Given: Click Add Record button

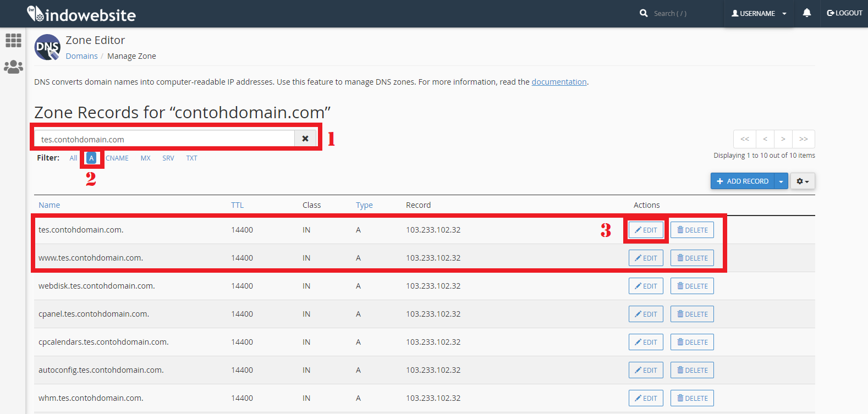Looking at the screenshot, I should click(x=743, y=181).
